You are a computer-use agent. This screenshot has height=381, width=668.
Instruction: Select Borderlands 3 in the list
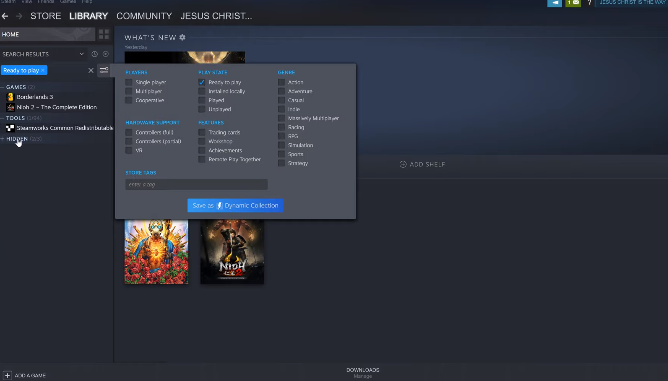(x=35, y=97)
